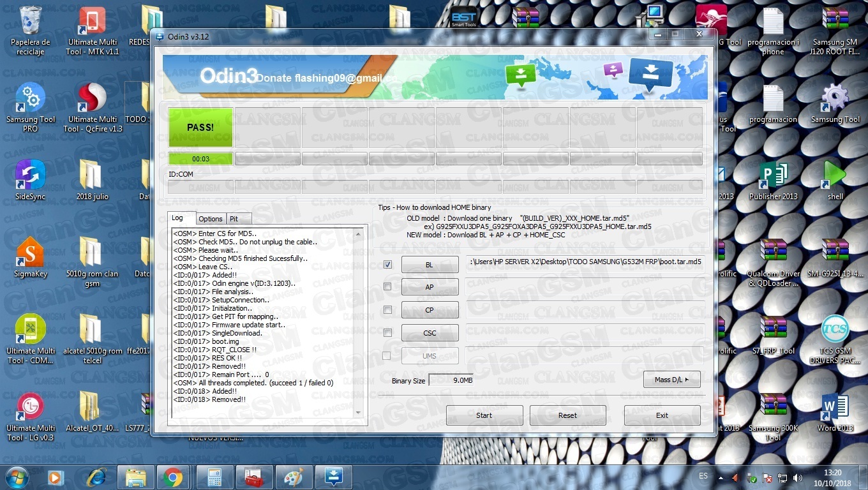Click the BL file select button
The height and width of the screenshot is (490, 868).
[430, 264]
